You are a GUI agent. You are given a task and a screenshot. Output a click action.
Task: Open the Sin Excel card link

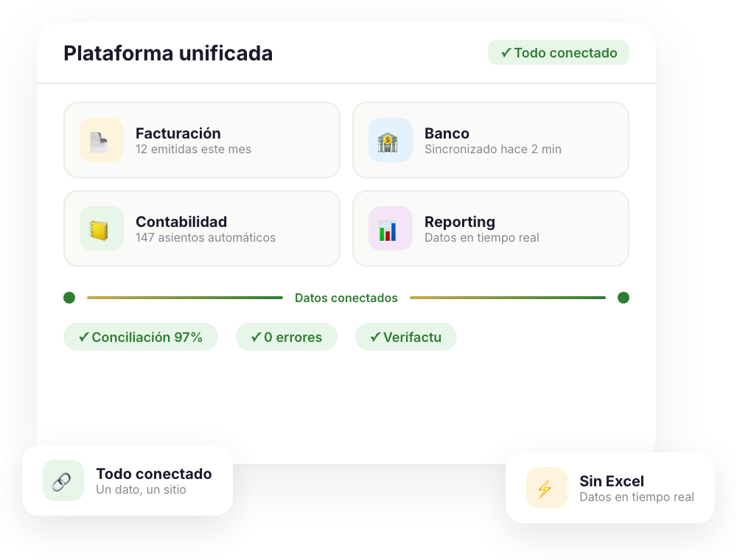tap(611, 488)
